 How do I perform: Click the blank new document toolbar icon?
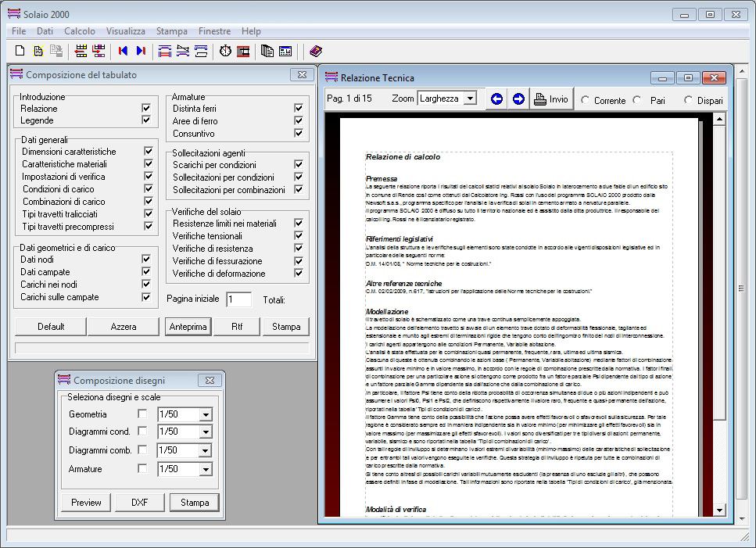tap(20, 51)
